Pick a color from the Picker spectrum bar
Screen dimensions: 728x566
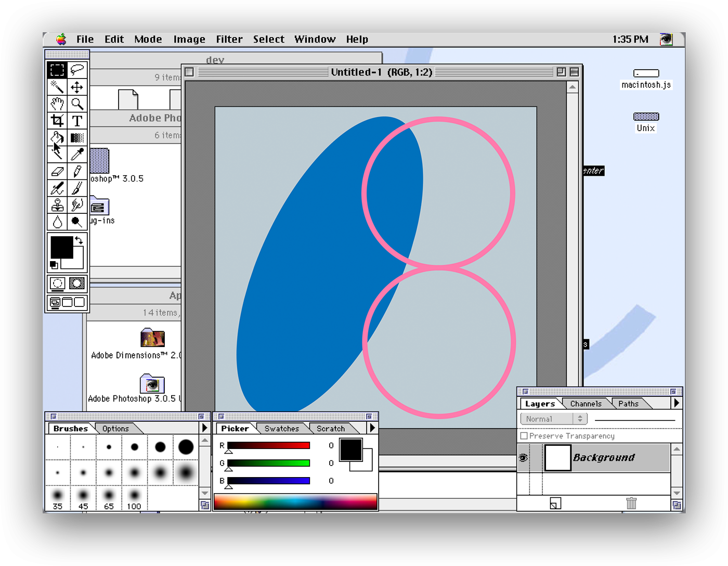point(295,501)
